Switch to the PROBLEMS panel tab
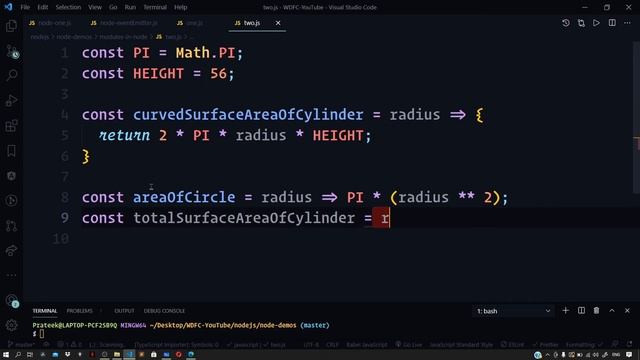The image size is (640, 360). tap(80, 311)
